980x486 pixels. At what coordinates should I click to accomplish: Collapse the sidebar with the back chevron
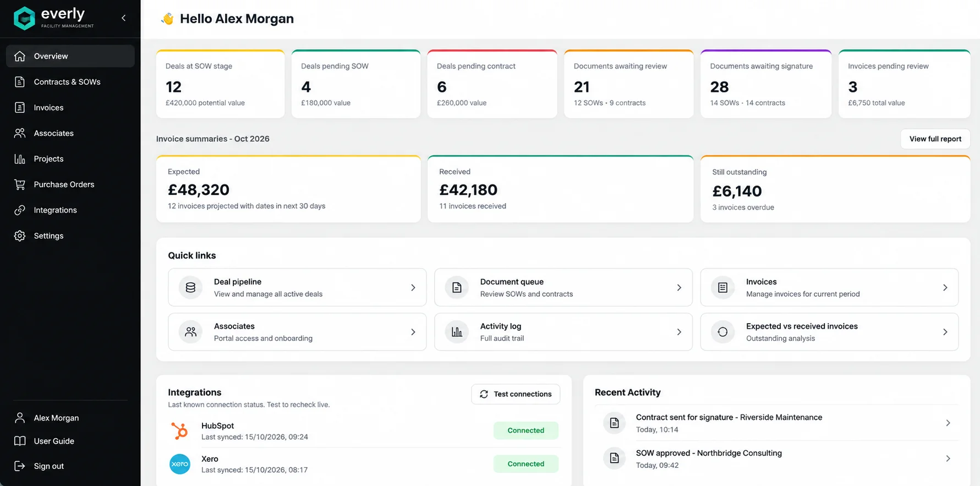coord(124,18)
